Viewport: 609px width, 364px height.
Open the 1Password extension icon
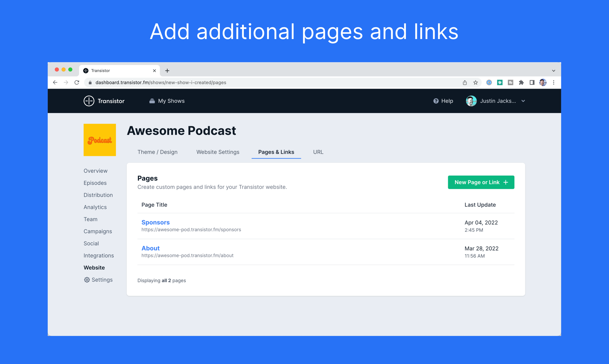coord(489,82)
